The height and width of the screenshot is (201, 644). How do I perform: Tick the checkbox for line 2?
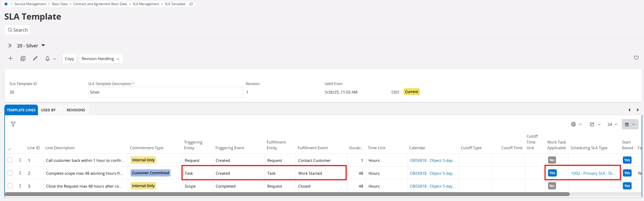pos(10,173)
